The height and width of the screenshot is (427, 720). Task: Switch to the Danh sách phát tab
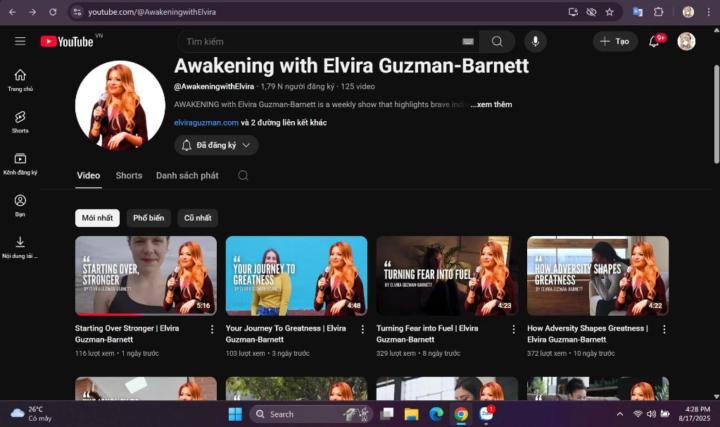[187, 176]
